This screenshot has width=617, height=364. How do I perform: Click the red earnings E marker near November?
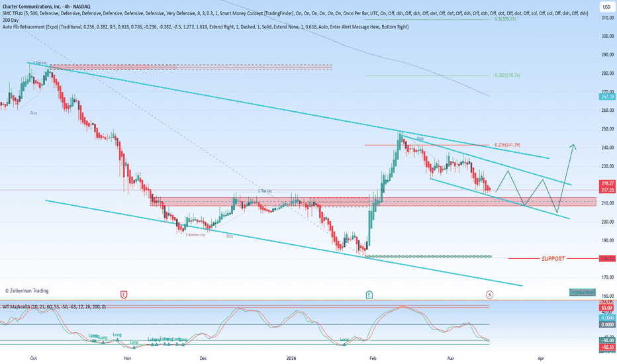click(x=124, y=295)
